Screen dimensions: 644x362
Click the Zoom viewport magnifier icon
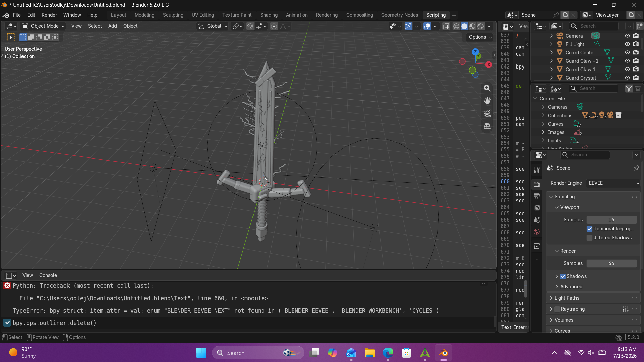point(487,88)
